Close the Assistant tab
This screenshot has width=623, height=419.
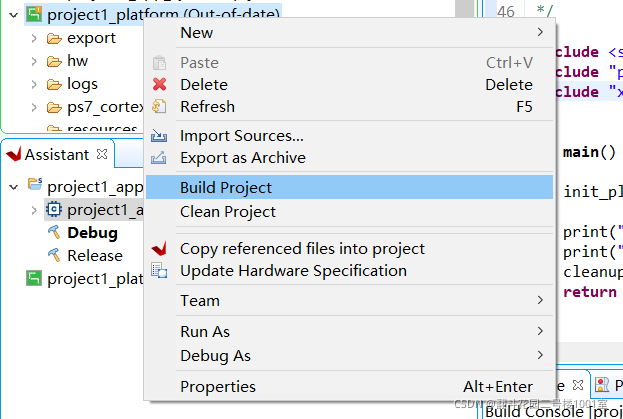102,154
